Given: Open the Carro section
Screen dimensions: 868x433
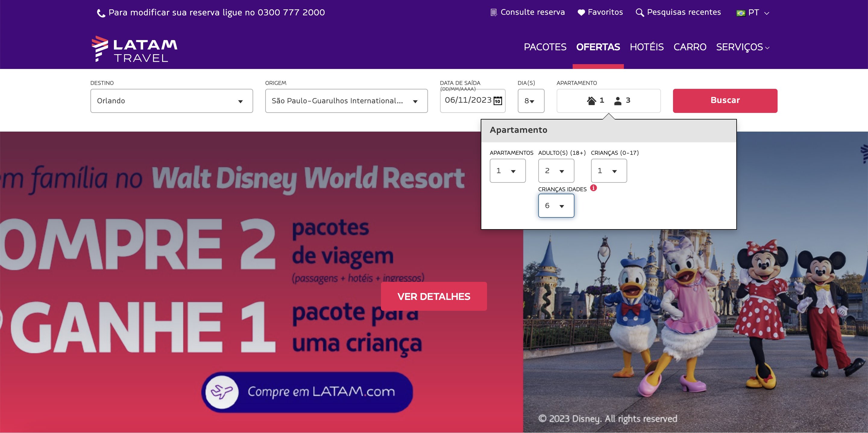Looking at the screenshot, I should click(x=690, y=47).
